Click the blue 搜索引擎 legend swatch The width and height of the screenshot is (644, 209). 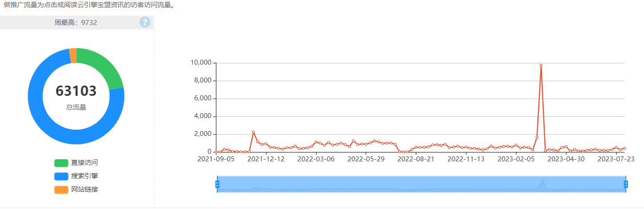pyautogui.click(x=61, y=176)
